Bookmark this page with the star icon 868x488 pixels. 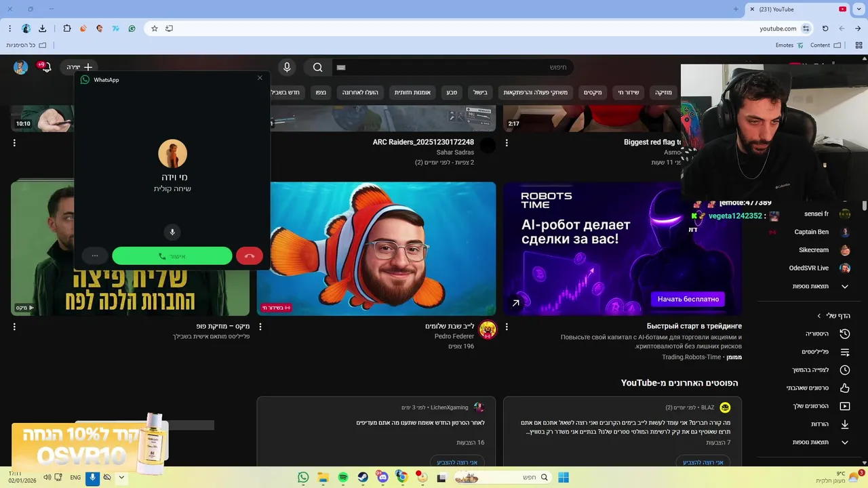point(155,28)
